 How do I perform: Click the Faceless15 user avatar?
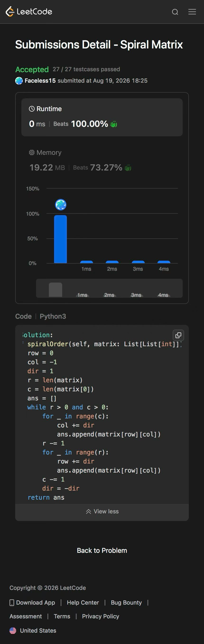(x=19, y=81)
